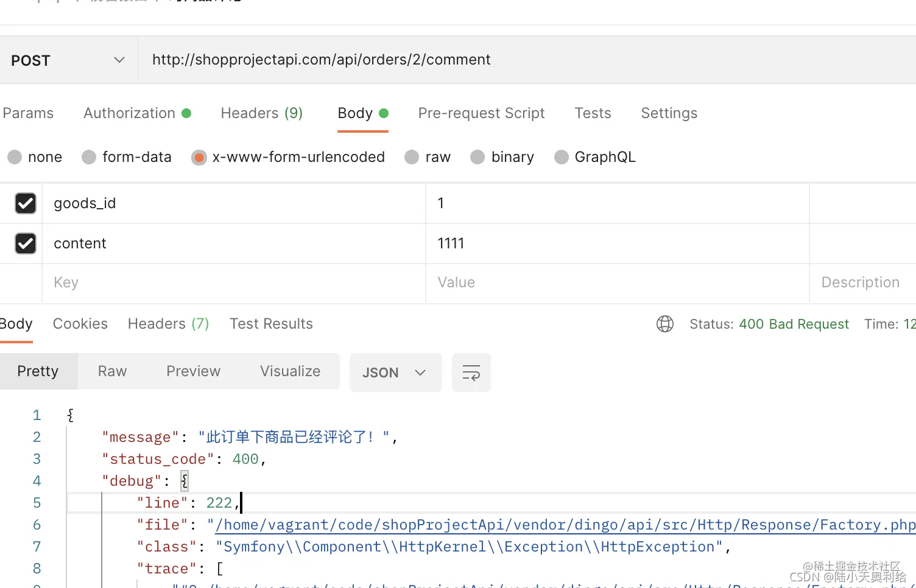Uncheck the goods_id parameter checkbox
The height and width of the screenshot is (588, 916).
(25, 203)
